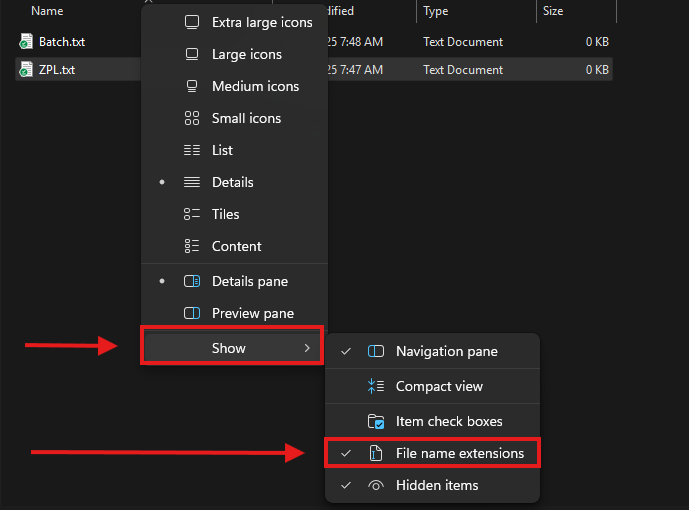
Task: Open the Preview pane
Action: coord(252,313)
